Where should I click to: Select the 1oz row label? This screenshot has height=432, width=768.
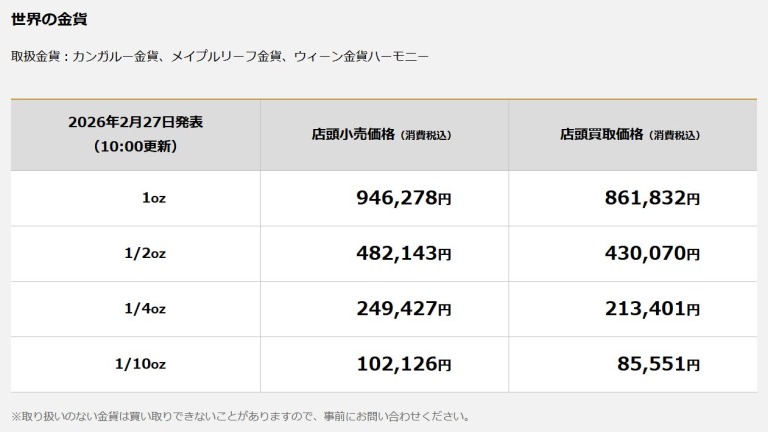coord(153,199)
